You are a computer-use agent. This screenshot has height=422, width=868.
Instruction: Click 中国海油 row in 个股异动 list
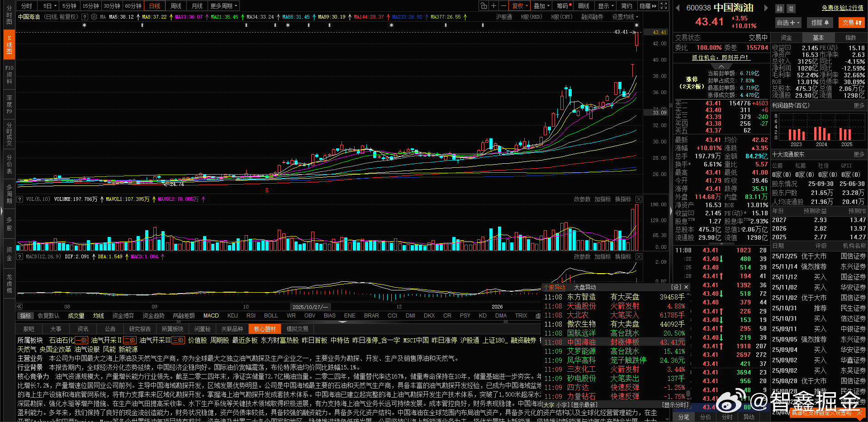(x=614, y=342)
